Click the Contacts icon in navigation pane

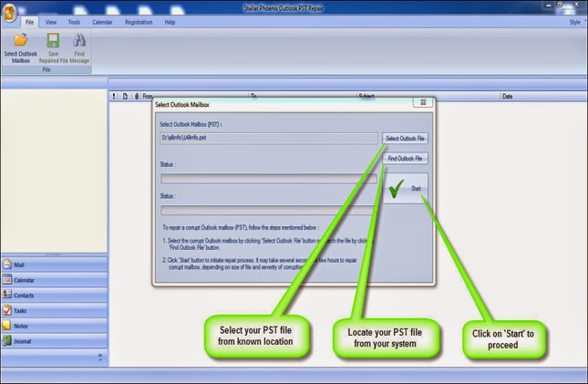tap(7, 295)
